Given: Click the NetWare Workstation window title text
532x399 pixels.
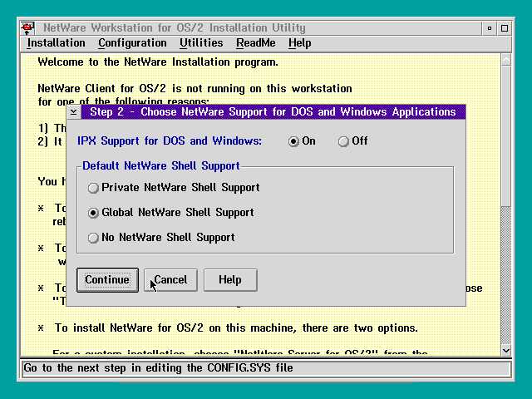Looking at the screenshot, I should point(175,27).
